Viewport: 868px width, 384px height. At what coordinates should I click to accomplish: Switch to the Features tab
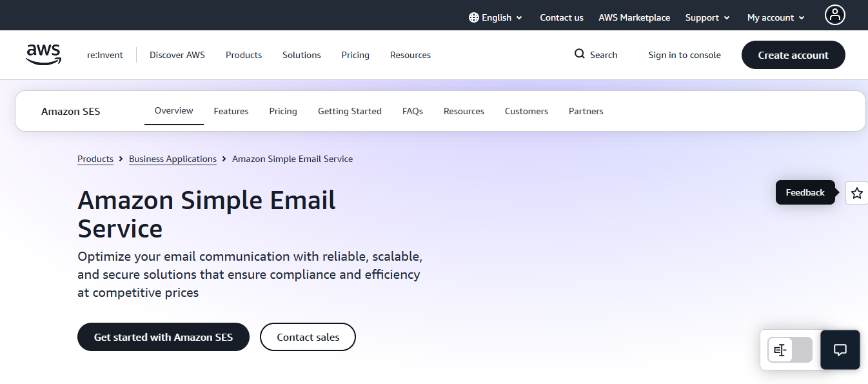231,111
